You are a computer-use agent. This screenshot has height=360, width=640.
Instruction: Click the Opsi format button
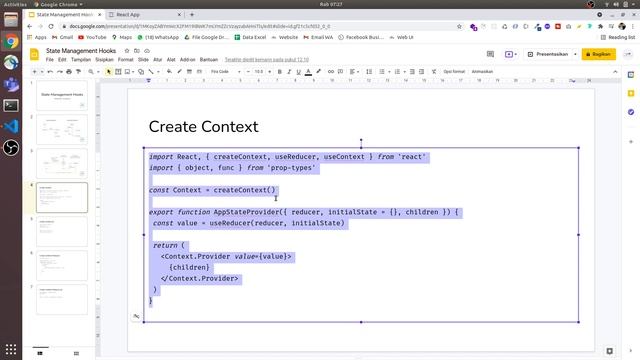[454, 72]
